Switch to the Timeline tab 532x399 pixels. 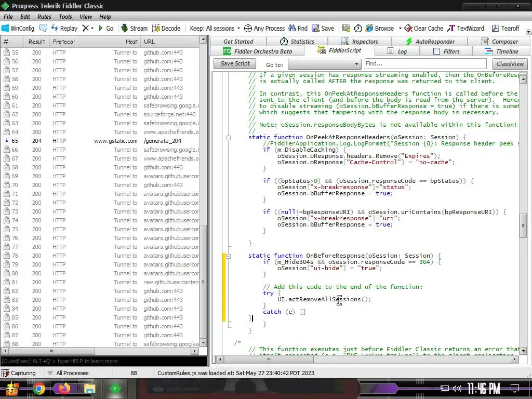(501, 51)
